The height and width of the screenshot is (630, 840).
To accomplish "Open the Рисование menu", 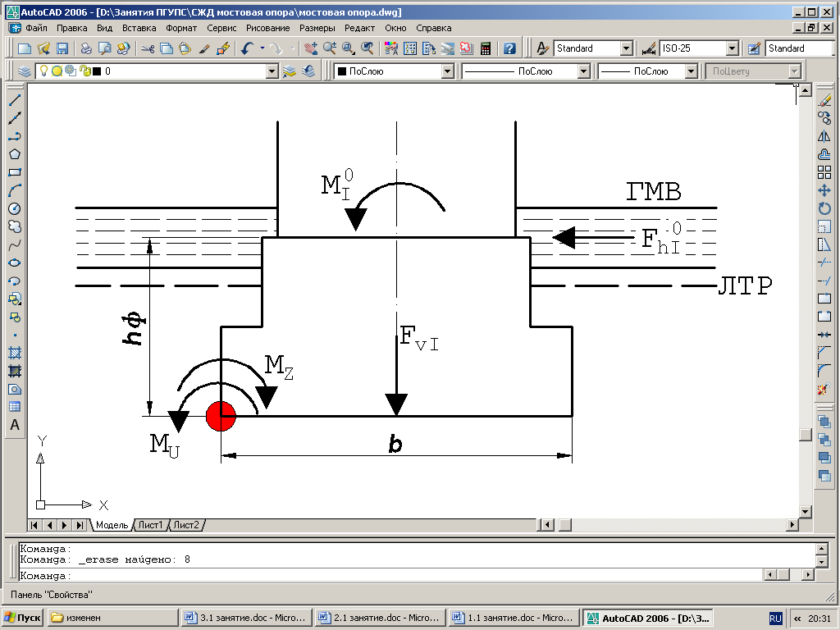I will [x=268, y=28].
